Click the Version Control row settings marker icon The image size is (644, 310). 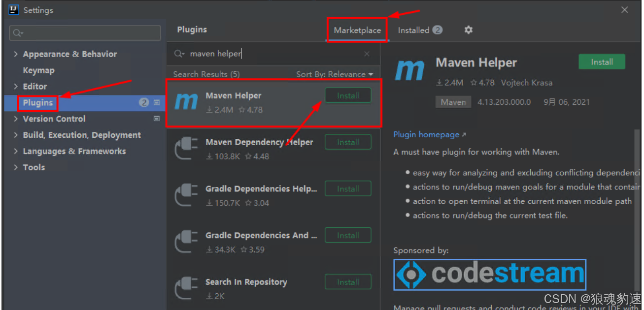click(157, 119)
